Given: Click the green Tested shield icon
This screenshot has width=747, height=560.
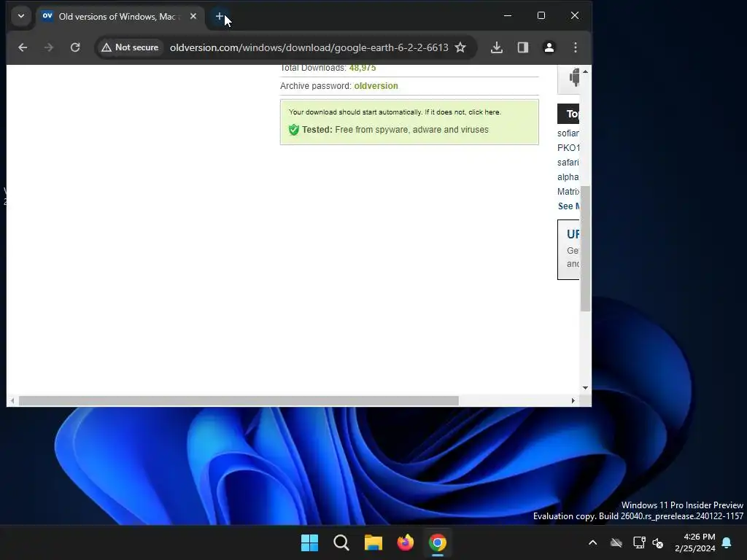Looking at the screenshot, I should pyautogui.click(x=293, y=130).
